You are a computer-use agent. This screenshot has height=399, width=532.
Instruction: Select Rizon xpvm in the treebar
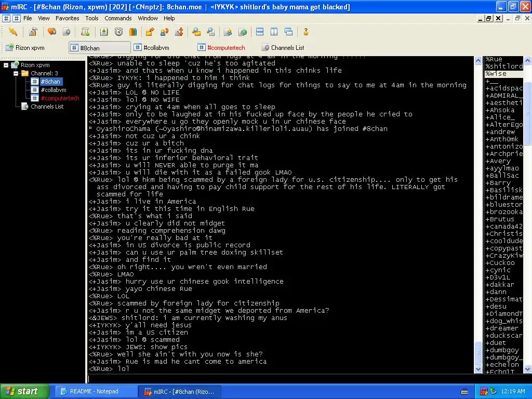[x=35, y=65]
